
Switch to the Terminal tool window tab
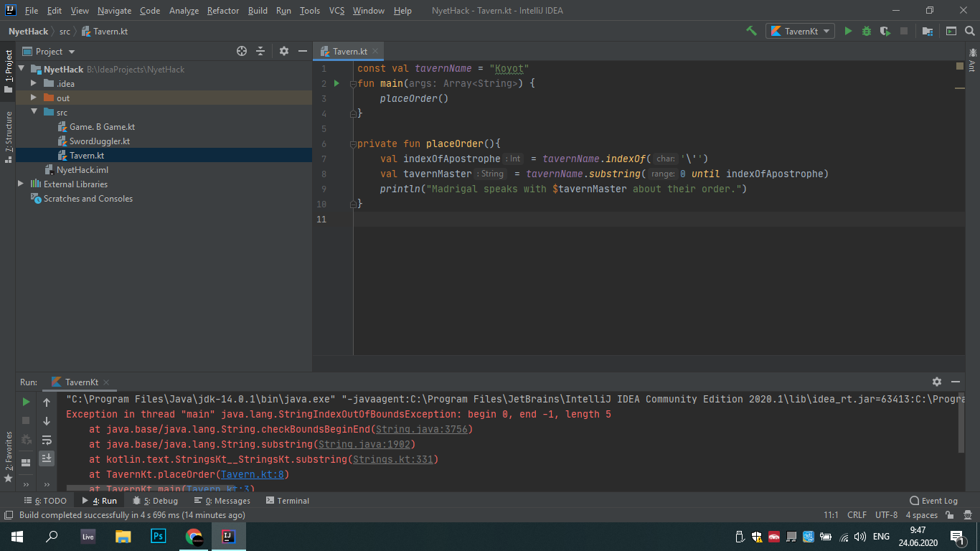287,501
